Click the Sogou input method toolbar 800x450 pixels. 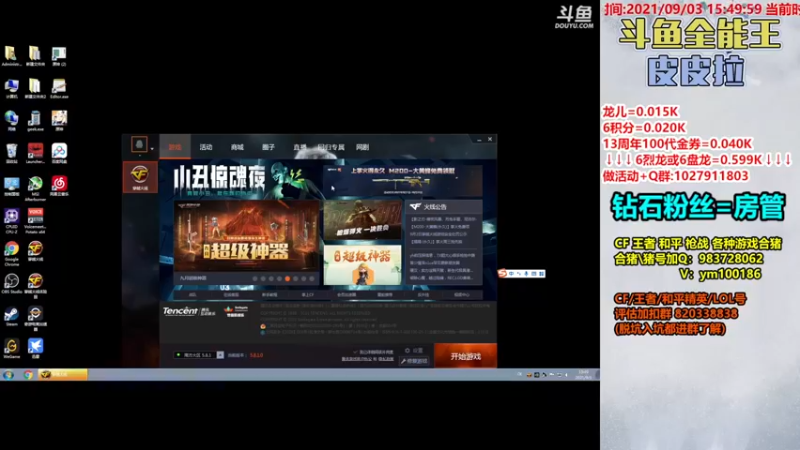[521, 273]
